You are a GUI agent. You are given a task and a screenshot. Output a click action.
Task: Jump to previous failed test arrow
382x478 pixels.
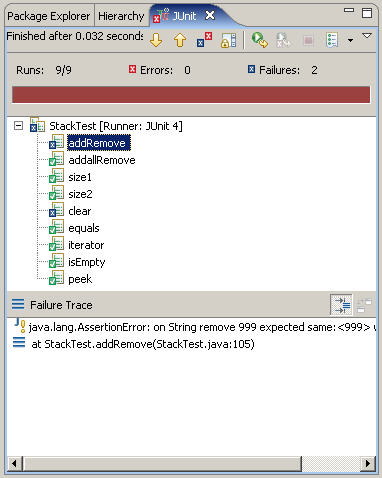pyautogui.click(x=180, y=40)
